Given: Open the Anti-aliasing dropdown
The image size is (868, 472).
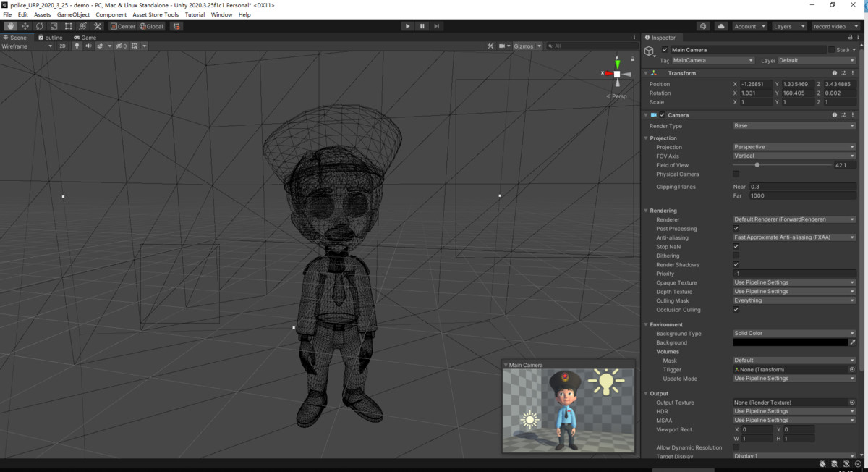Looking at the screenshot, I should (794, 237).
